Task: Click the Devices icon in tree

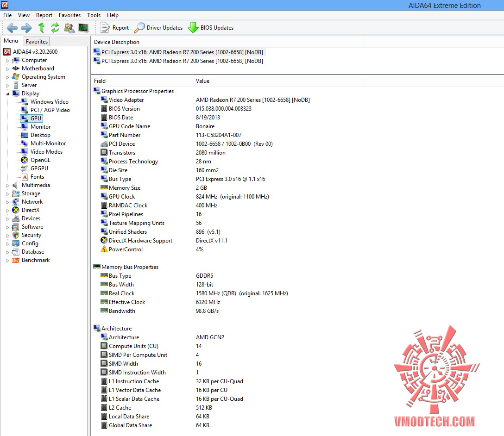Action: point(15,218)
